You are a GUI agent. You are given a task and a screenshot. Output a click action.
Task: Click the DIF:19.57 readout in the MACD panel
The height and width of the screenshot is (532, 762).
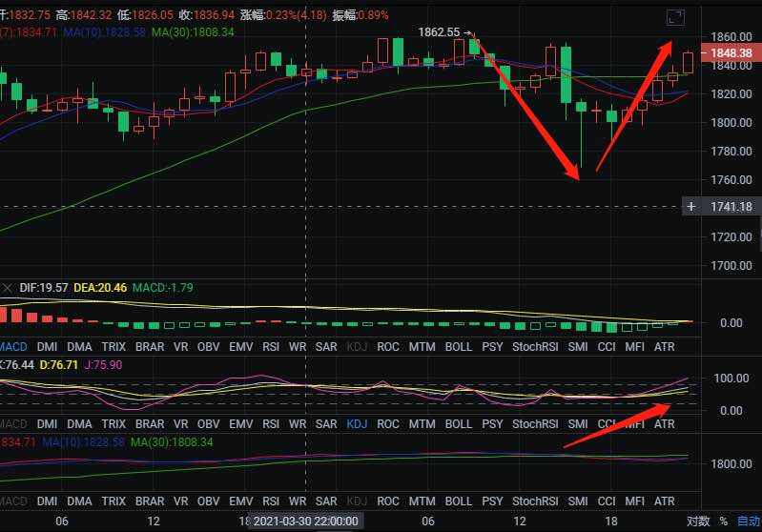point(44,288)
